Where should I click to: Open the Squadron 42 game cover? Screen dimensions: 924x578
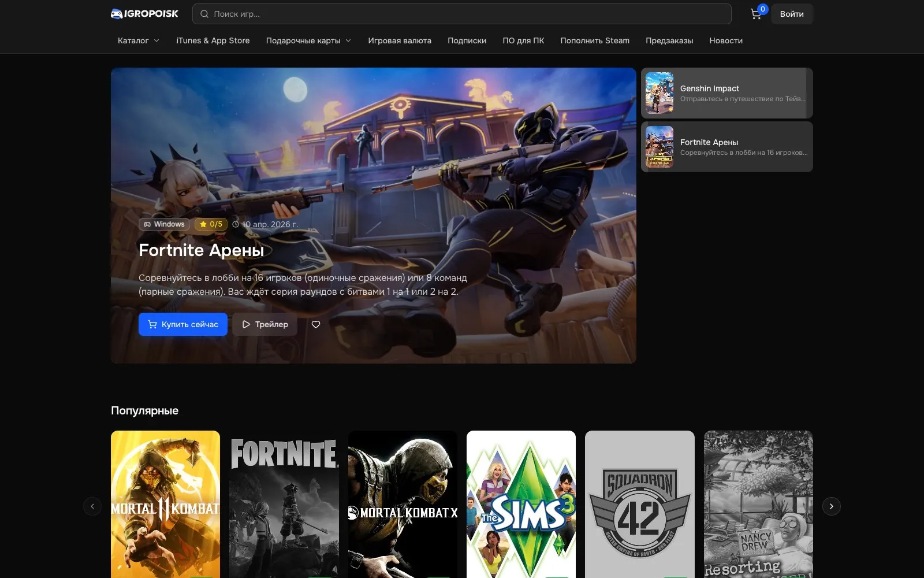coord(640,504)
